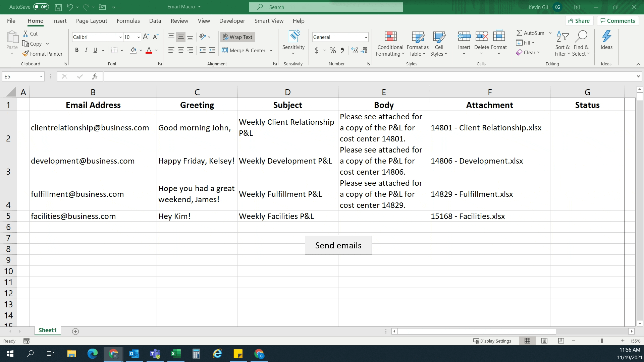
Task: Toggle Bold formatting
Action: [x=77, y=50]
